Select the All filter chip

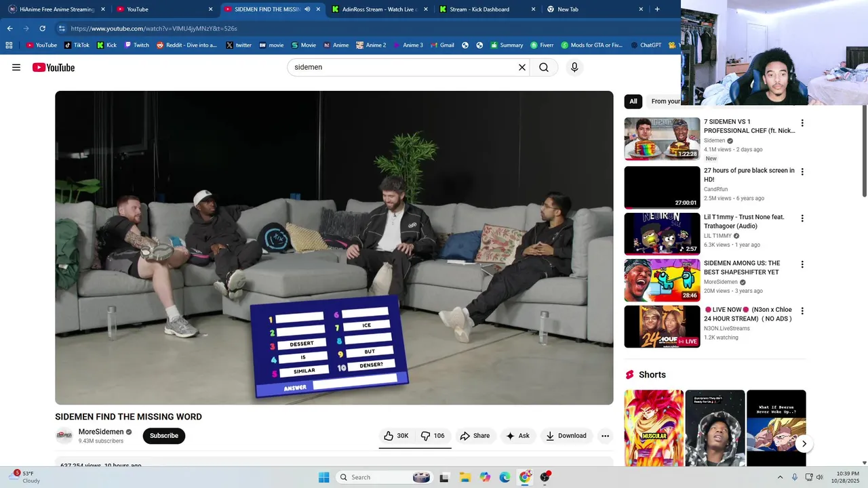(x=633, y=102)
